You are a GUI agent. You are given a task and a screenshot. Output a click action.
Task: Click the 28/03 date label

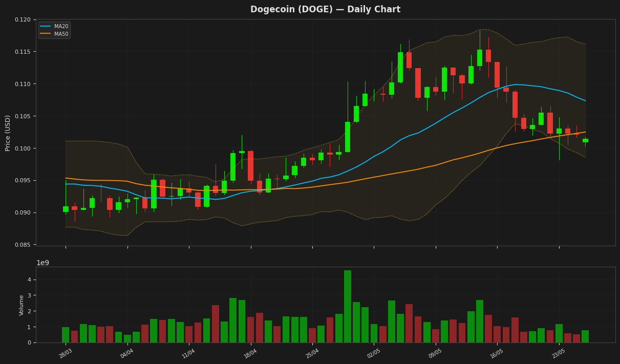pyautogui.click(x=65, y=353)
